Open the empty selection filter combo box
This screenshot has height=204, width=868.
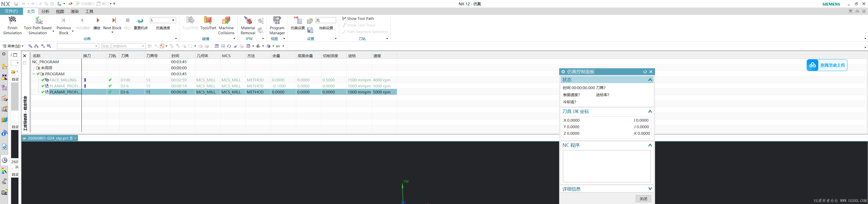click(x=78, y=46)
